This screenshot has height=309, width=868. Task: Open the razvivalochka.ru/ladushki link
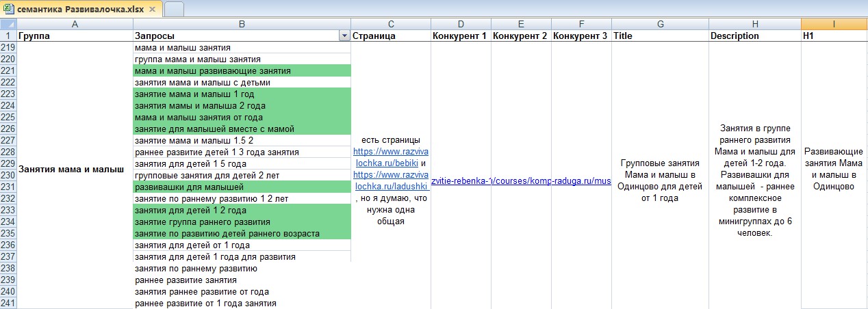pos(390,180)
